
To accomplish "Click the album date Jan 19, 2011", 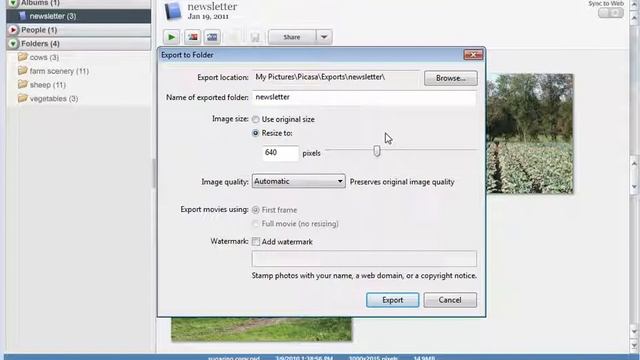I will pos(208,17).
